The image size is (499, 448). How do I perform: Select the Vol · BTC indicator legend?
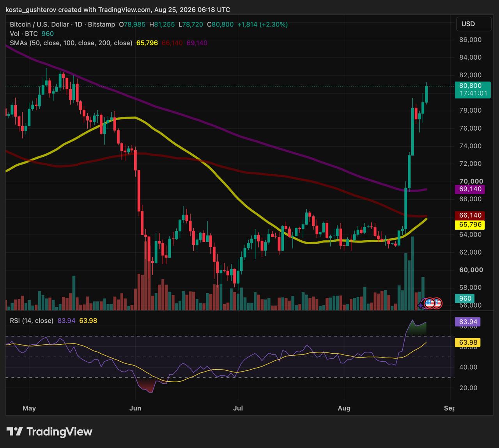[x=24, y=34]
